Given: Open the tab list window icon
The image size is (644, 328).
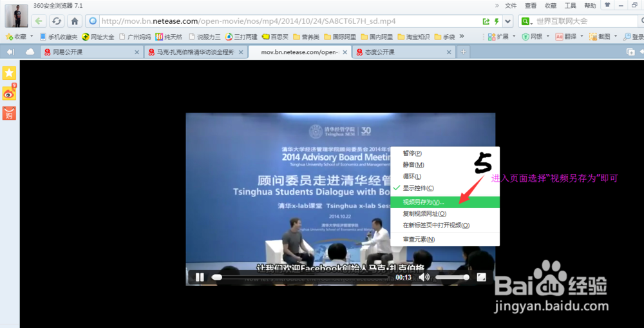Looking at the screenshot, I should point(630,52).
